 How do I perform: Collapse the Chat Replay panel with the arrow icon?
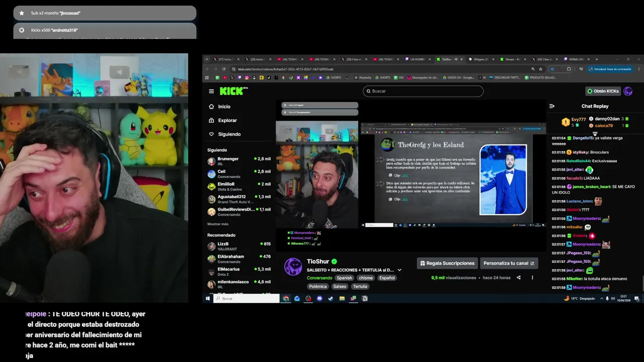(552, 106)
